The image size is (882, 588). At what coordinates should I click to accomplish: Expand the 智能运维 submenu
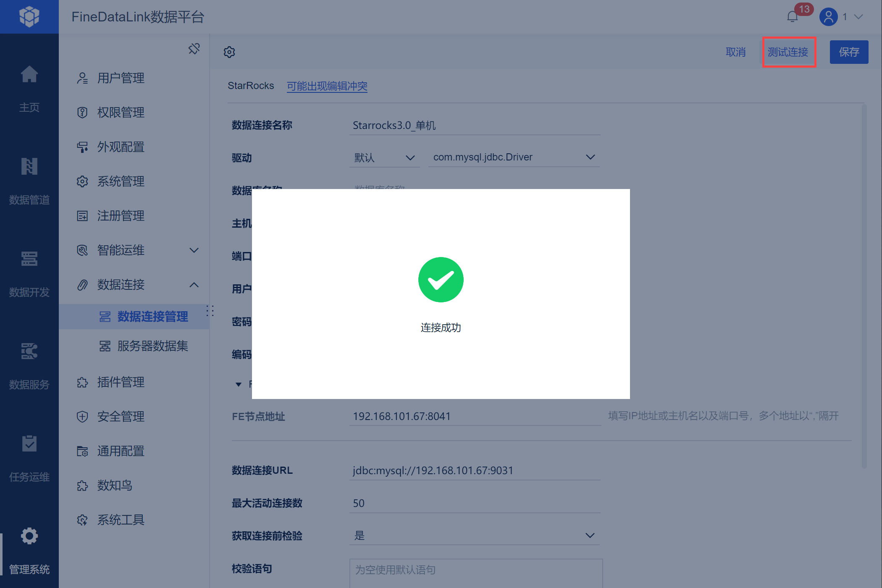coord(194,250)
